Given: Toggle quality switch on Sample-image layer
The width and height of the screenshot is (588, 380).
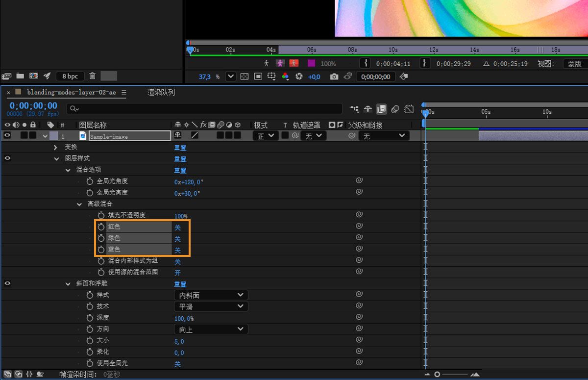Looking at the screenshot, I should click(x=195, y=135).
